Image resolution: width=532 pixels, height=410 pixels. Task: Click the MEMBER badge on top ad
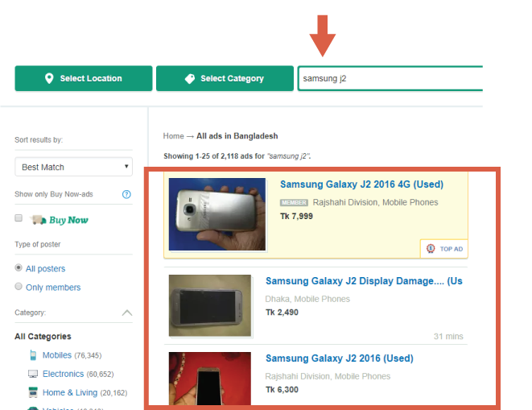294,203
